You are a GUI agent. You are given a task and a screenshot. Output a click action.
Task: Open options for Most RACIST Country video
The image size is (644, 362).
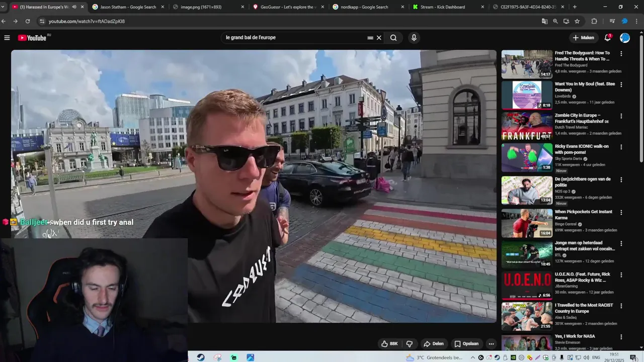621,306
